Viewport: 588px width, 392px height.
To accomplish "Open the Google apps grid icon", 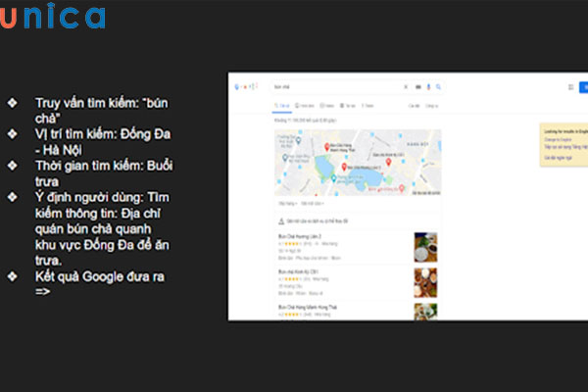I will click(x=570, y=87).
